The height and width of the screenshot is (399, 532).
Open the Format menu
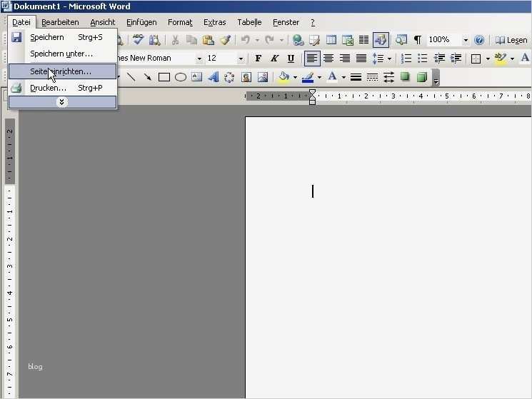(180, 22)
